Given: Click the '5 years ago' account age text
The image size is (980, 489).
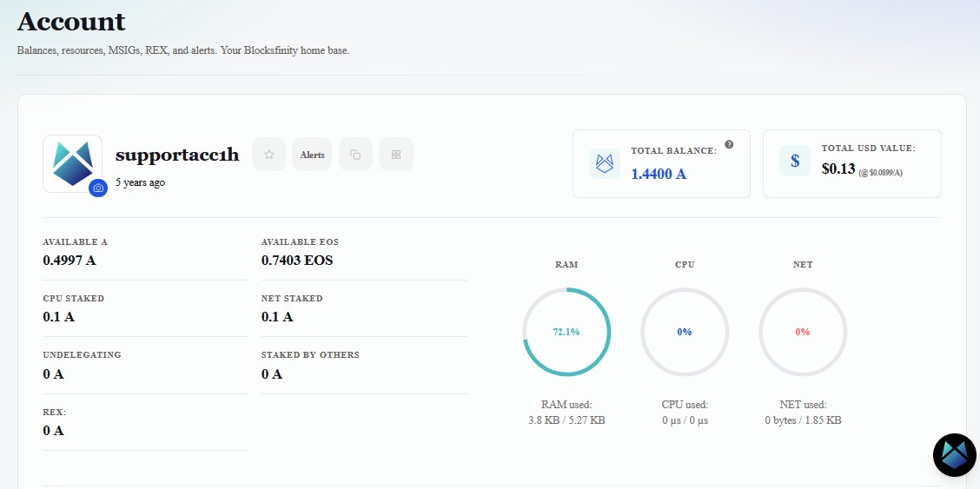Looking at the screenshot, I should click(x=140, y=183).
